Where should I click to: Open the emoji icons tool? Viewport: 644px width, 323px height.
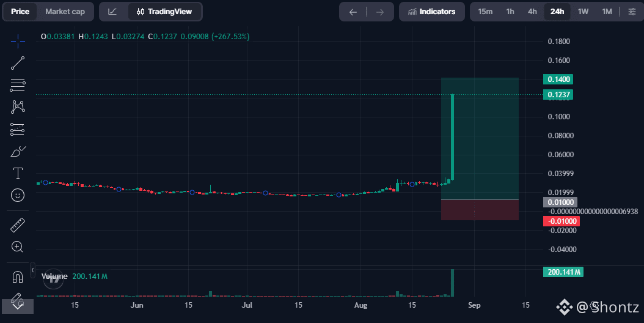click(x=18, y=195)
